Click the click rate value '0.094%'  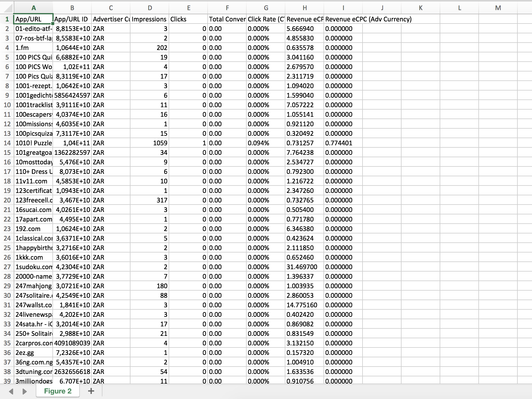click(266, 143)
